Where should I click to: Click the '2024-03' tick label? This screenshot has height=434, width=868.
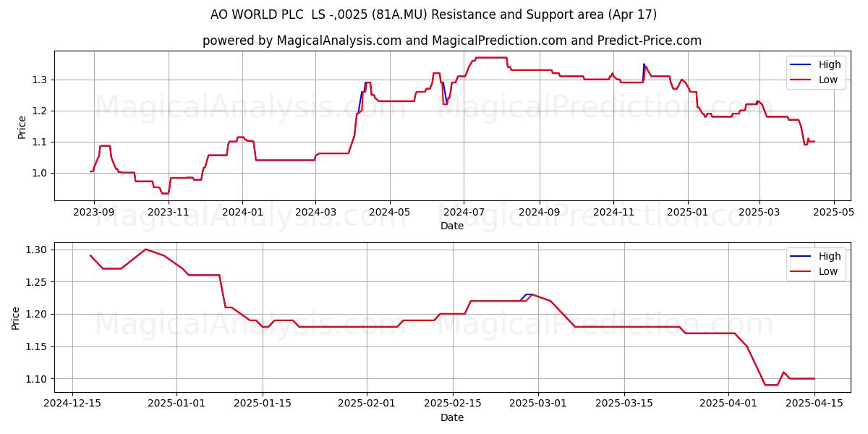(x=315, y=212)
